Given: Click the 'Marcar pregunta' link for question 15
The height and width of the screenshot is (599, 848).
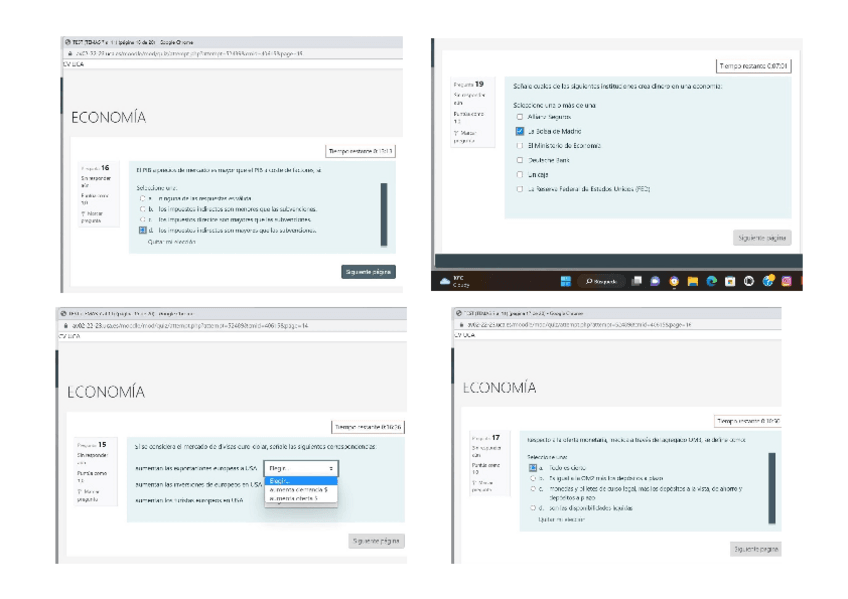Looking at the screenshot, I should coord(88,495).
